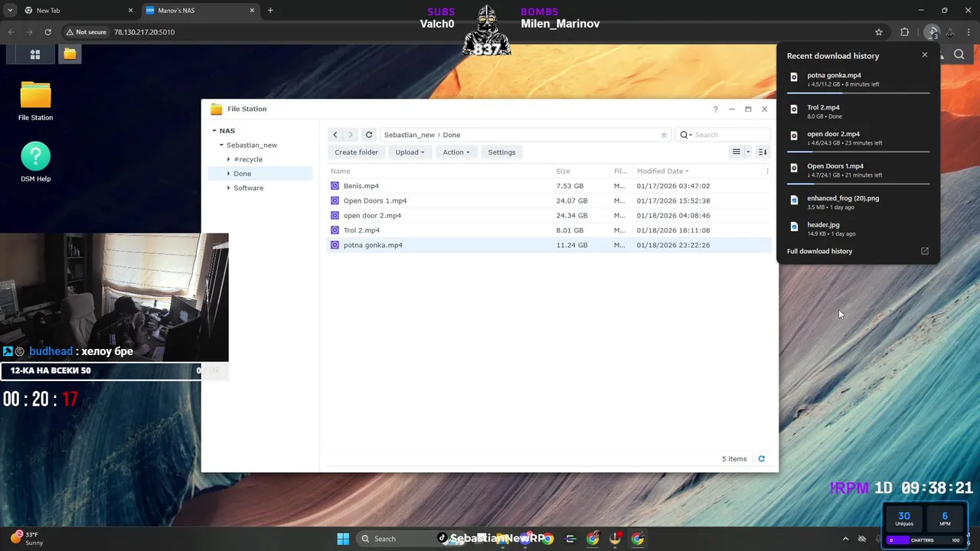Switch to list view mode icon
The width and height of the screenshot is (980, 551).
tap(737, 152)
